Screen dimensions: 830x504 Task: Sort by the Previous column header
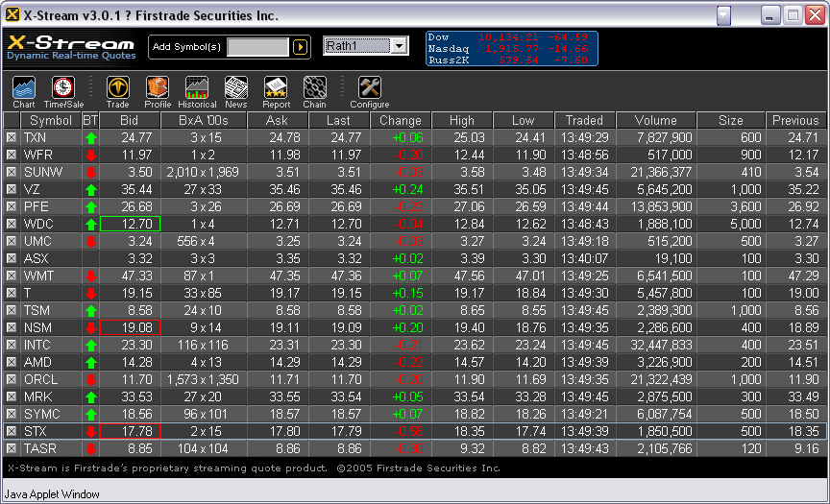tap(795, 121)
